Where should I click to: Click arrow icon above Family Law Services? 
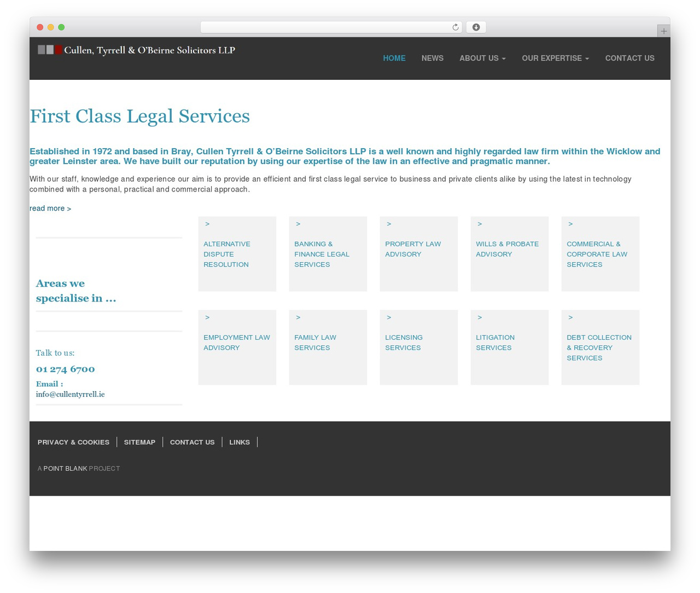click(x=298, y=317)
